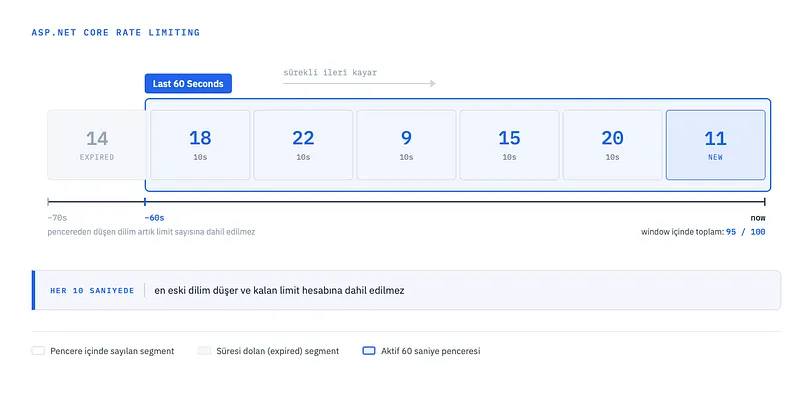Select the segment with value 9
This screenshot has width=800, height=396.
click(x=406, y=145)
